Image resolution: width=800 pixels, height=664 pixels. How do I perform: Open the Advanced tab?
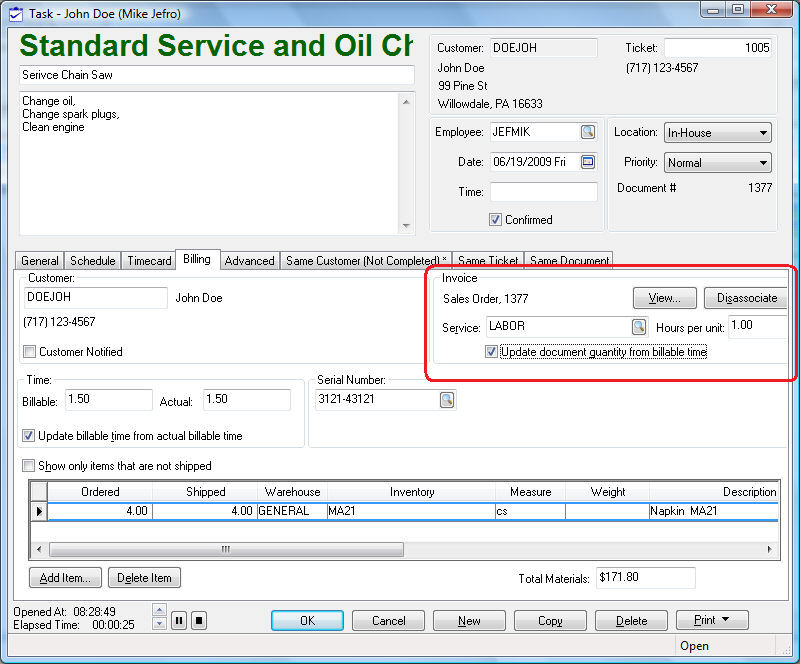pyautogui.click(x=249, y=261)
